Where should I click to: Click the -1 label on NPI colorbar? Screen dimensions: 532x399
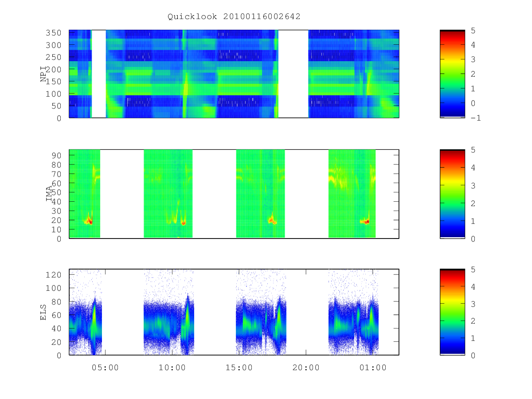476,118
